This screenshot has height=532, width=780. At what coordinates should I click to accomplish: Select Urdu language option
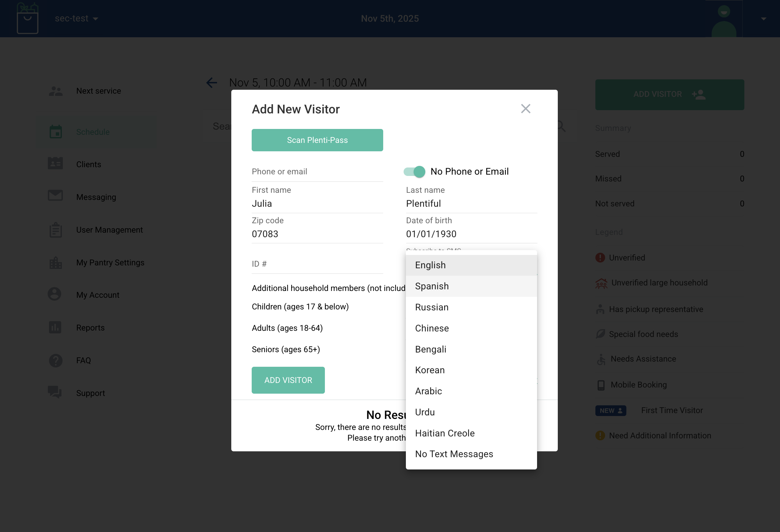pos(471,412)
